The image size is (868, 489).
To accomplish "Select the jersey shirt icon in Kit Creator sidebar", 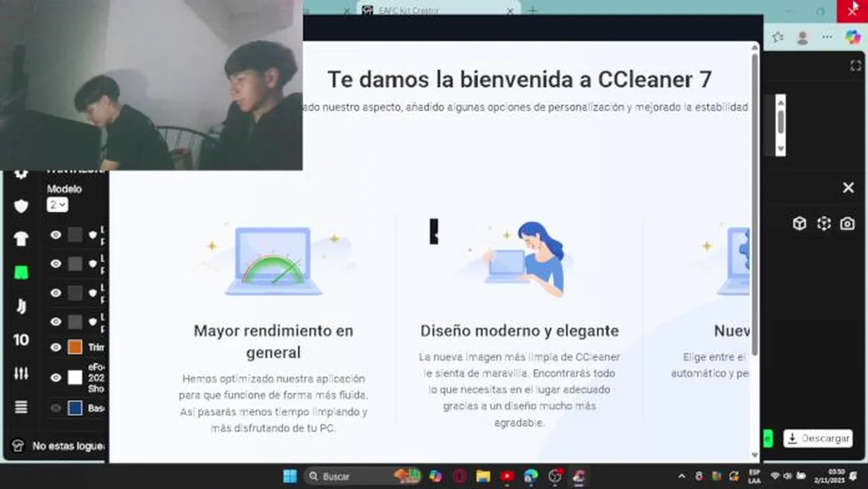I will point(21,238).
